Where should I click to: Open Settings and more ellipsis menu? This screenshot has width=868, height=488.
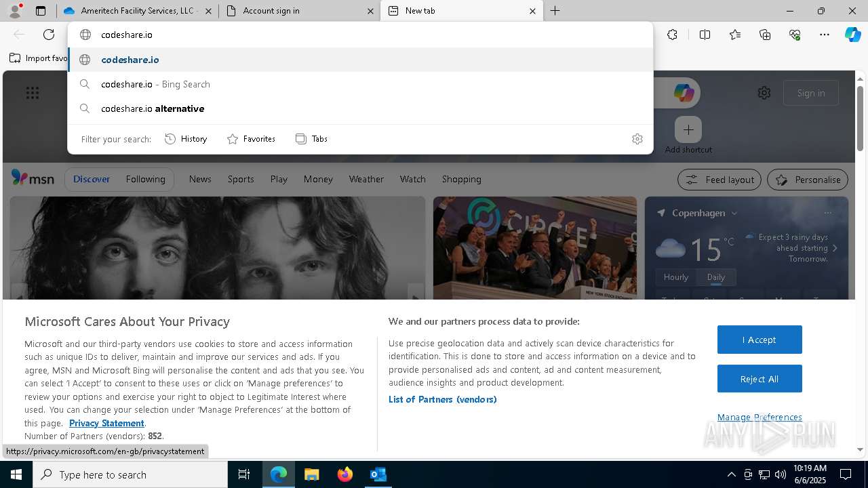tap(825, 35)
